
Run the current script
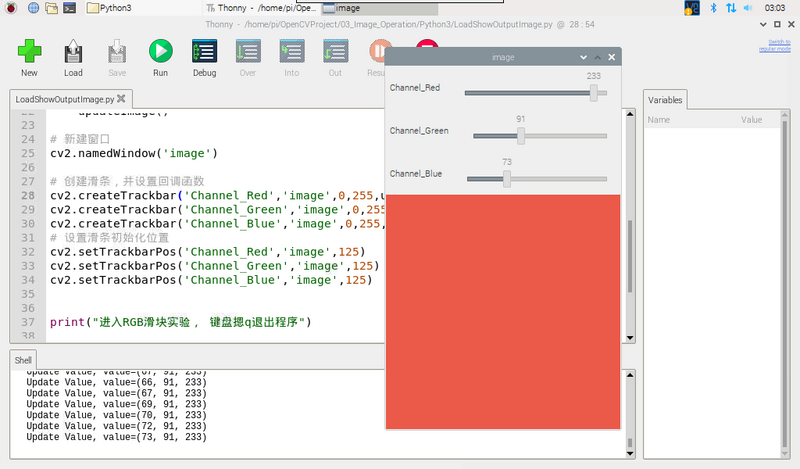pos(161,52)
